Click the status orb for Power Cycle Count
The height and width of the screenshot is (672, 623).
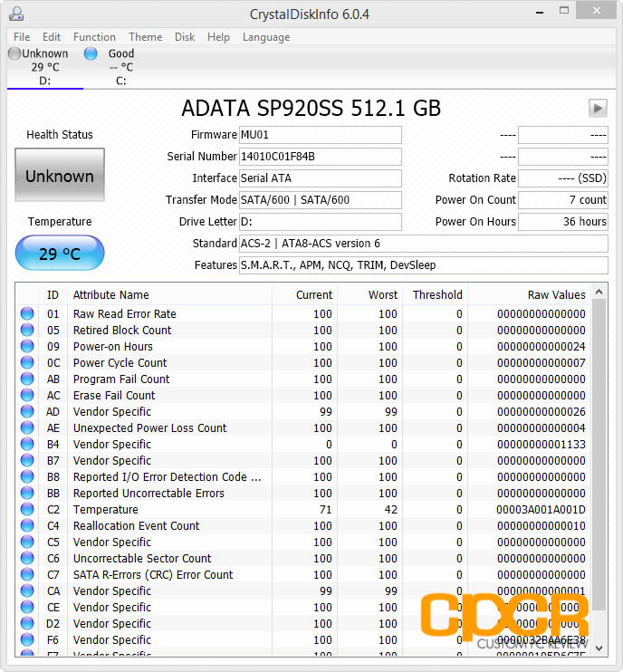[27, 362]
